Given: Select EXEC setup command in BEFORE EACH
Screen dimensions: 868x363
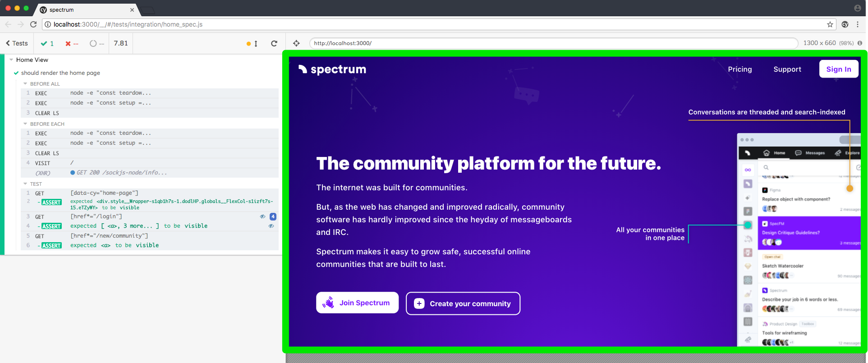Looking at the screenshot, I should 149,143.
